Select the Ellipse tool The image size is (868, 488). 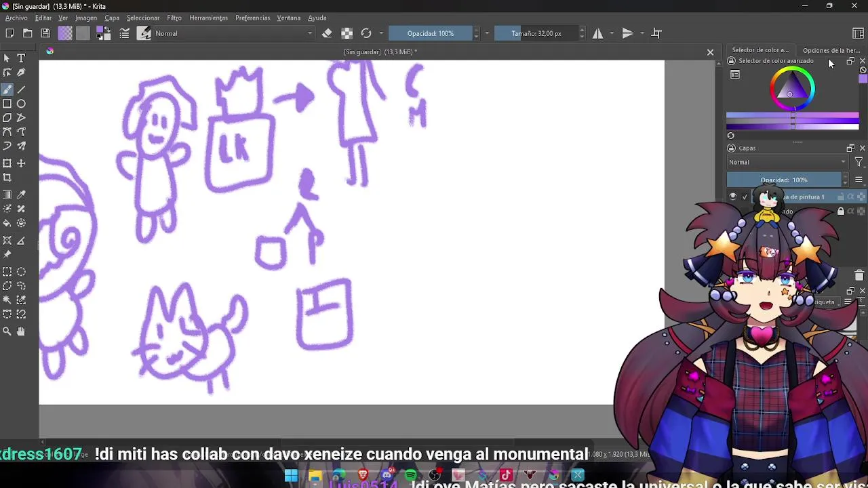(21, 104)
